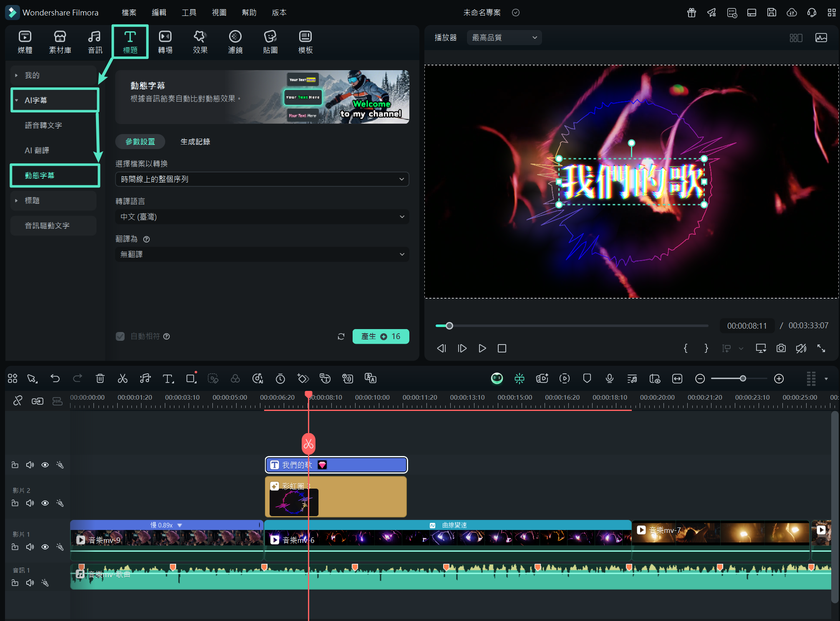840x621 pixels.
Task: Click the cloud upload icon
Action: point(792,13)
